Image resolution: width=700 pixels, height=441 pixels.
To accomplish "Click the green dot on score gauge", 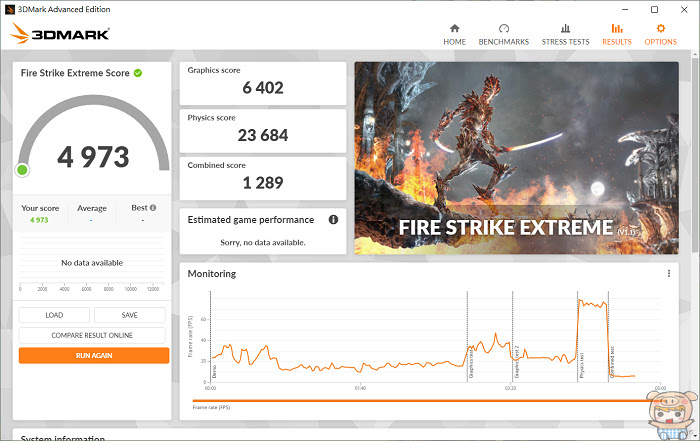I will [22, 170].
